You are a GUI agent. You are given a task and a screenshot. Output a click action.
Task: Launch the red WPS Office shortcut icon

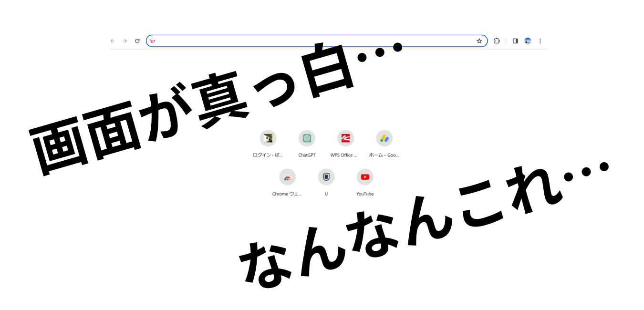[345, 138]
